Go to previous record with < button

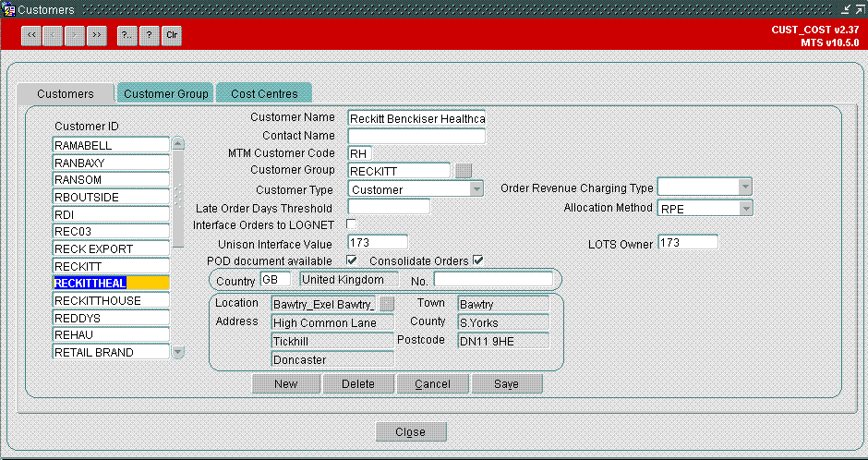54,35
